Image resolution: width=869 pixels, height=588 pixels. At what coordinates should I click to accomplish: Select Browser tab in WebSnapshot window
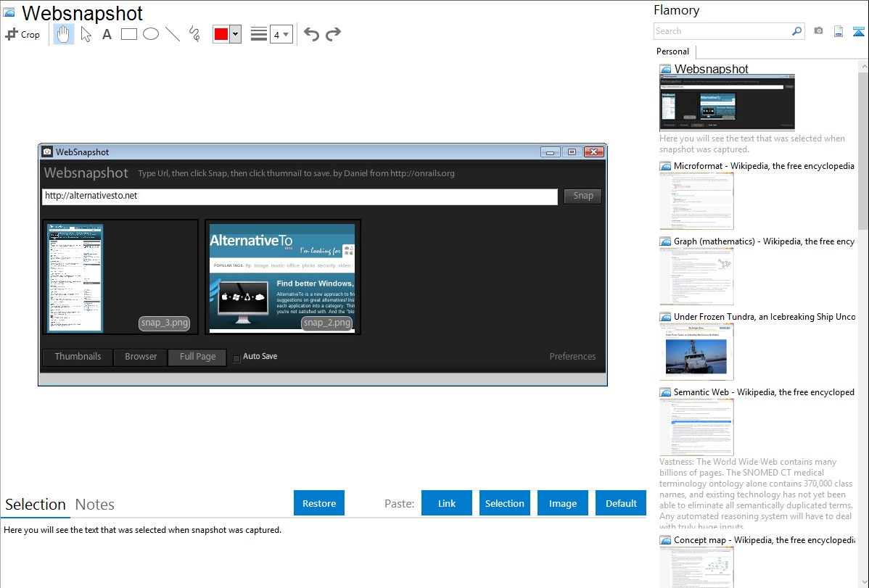click(141, 357)
